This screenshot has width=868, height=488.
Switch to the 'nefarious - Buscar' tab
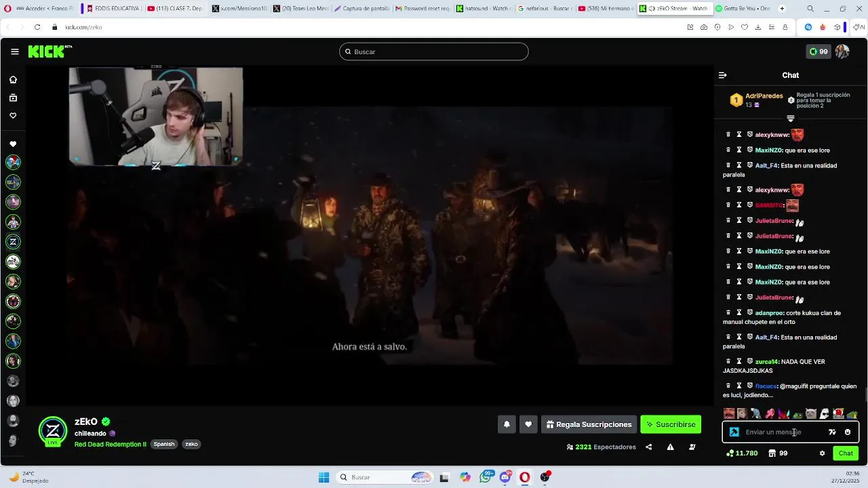click(545, 9)
